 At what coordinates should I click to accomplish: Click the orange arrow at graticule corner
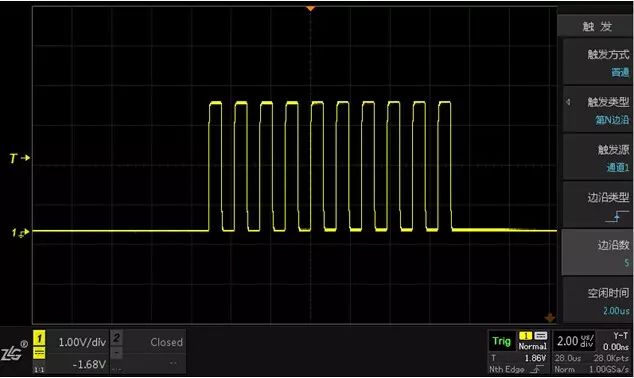click(x=549, y=317)
